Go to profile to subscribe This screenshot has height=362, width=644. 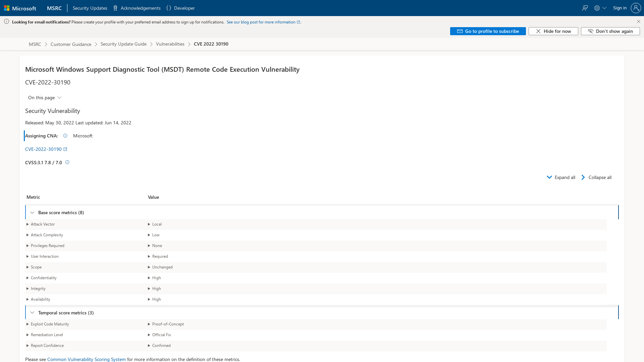pyautogui.click(x=488, y=31)
